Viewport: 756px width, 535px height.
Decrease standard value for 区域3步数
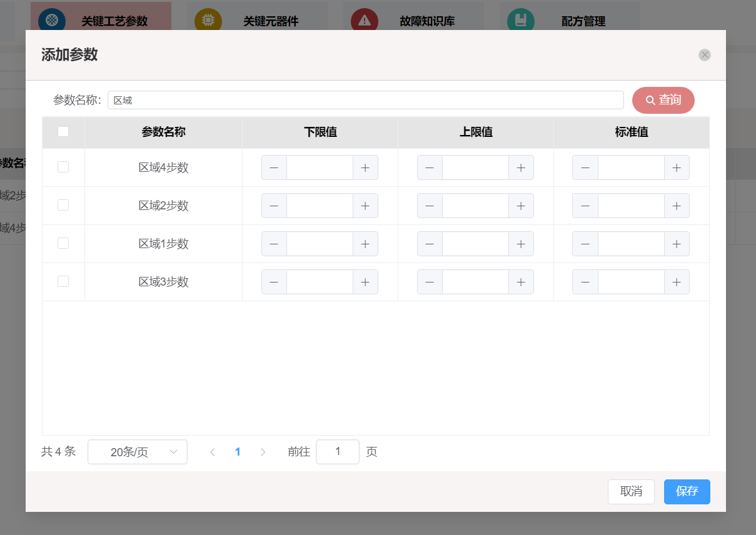585,282
